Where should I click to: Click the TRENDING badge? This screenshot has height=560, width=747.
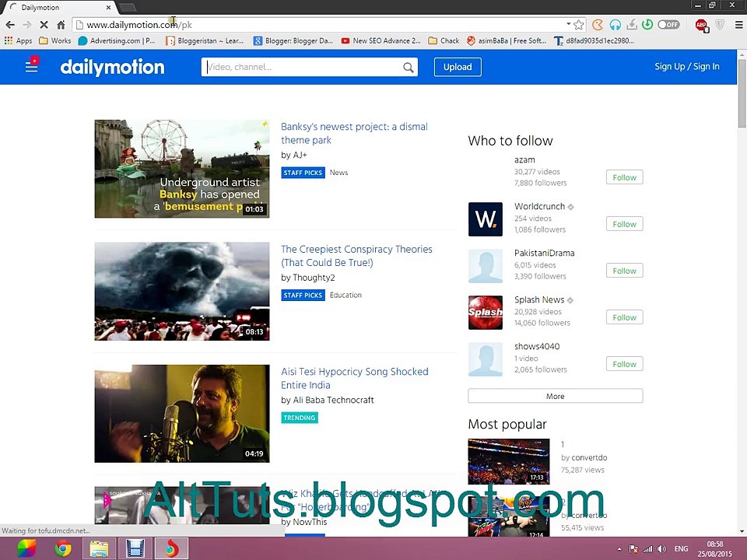[299, 418]
